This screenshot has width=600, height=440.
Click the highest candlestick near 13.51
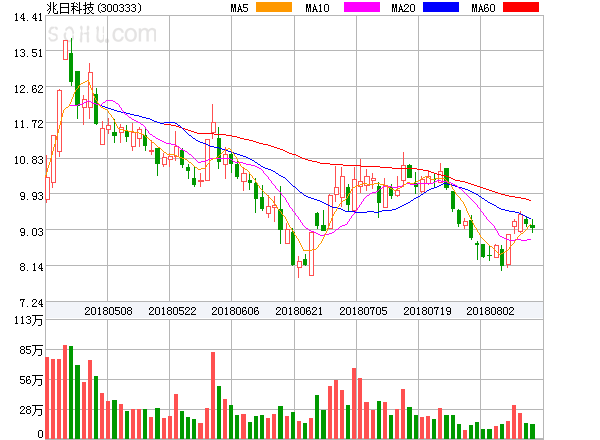coord(65,50)
